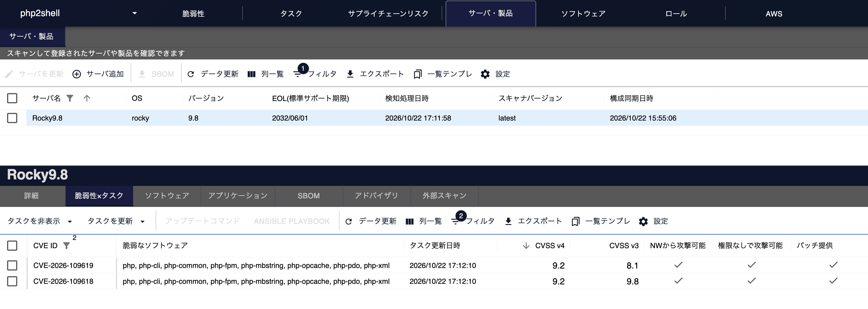Switch to the アプリケーション tab
868x309 pixels.
coord(238,196)
